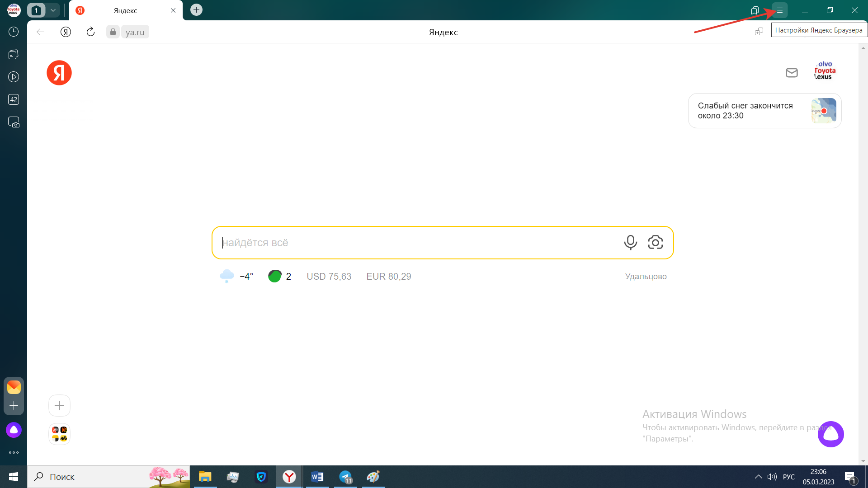Open the video player sidebar icon
Screen dimensions: 868x488
click(14, 77)
